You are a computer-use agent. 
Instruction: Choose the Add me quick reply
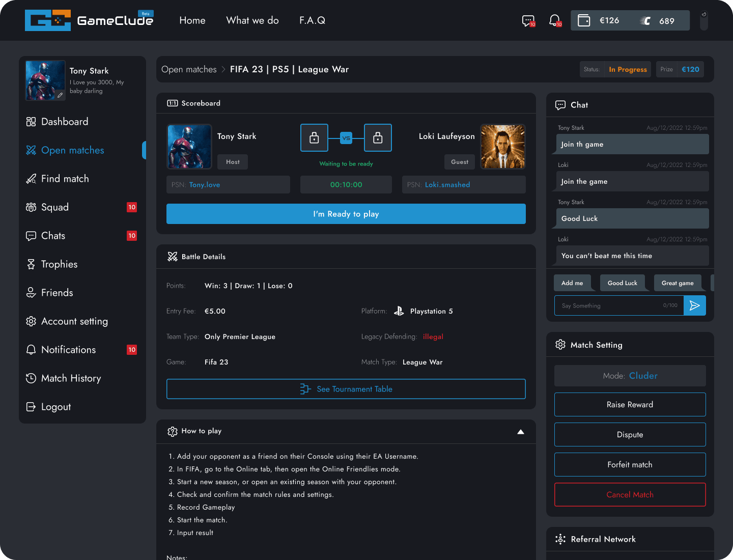pyautogui.click(x=572, y=283)
